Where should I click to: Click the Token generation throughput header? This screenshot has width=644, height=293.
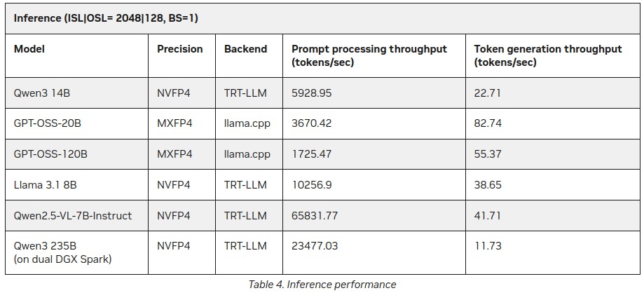(548, 55)
